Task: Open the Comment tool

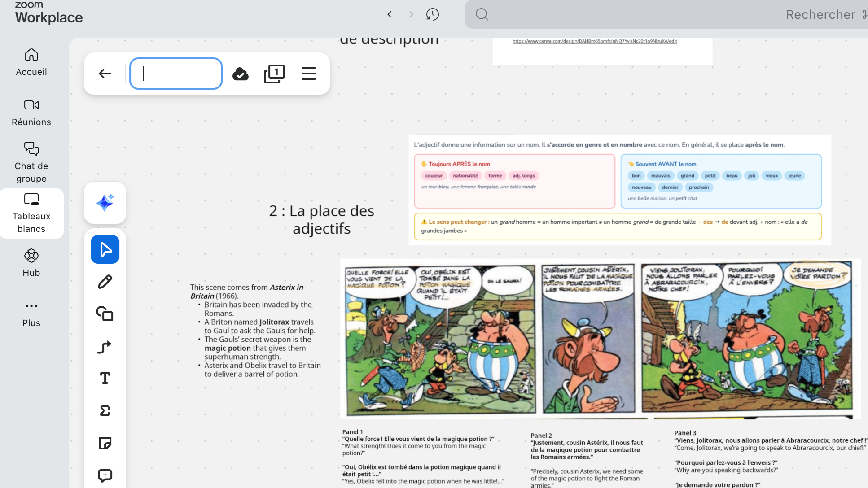Action: (105, 475)
